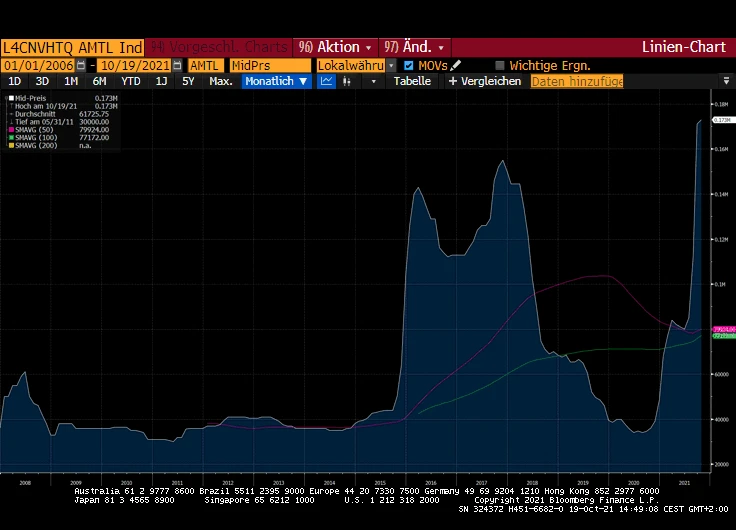Click the pencil edit icon beside MOVs
The image size is (736, 530).
point(456,65)
